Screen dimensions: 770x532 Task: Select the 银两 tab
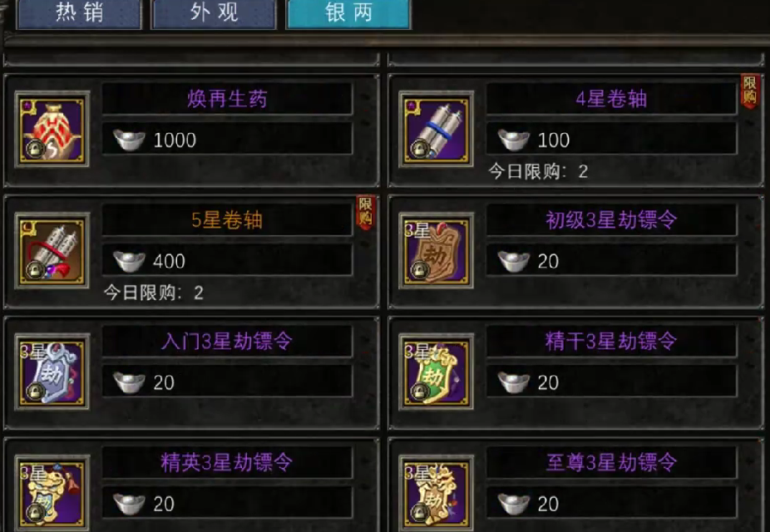348,13
